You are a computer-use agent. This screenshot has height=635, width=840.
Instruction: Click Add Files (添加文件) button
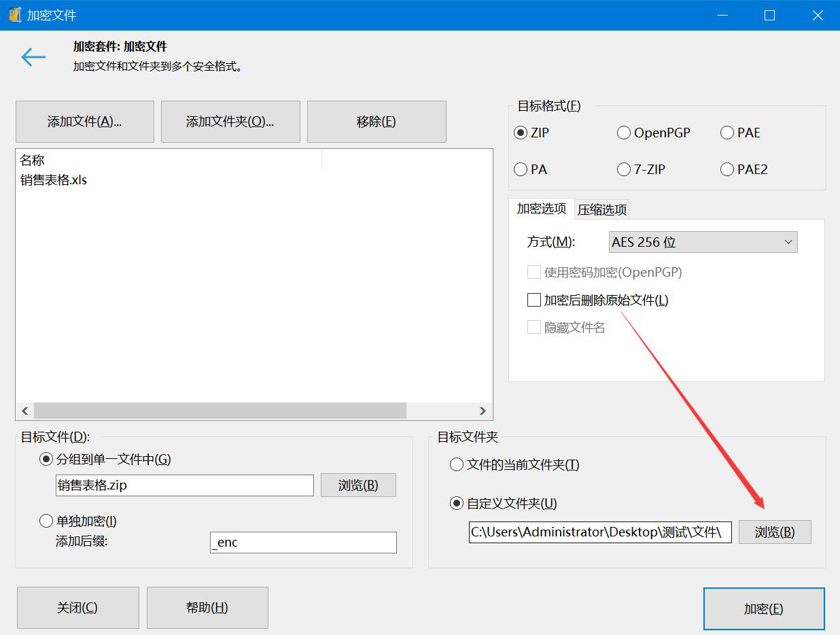coord(84,122)
